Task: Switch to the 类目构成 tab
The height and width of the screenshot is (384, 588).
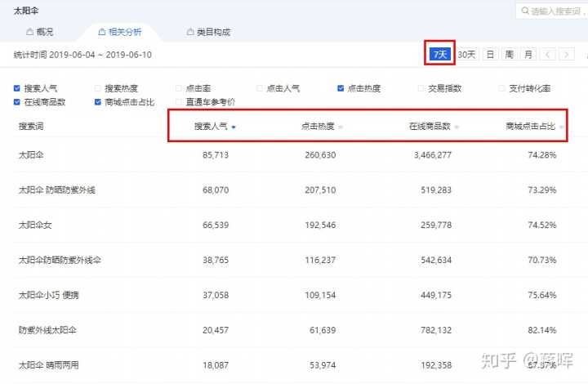Action: coord(212,33)
